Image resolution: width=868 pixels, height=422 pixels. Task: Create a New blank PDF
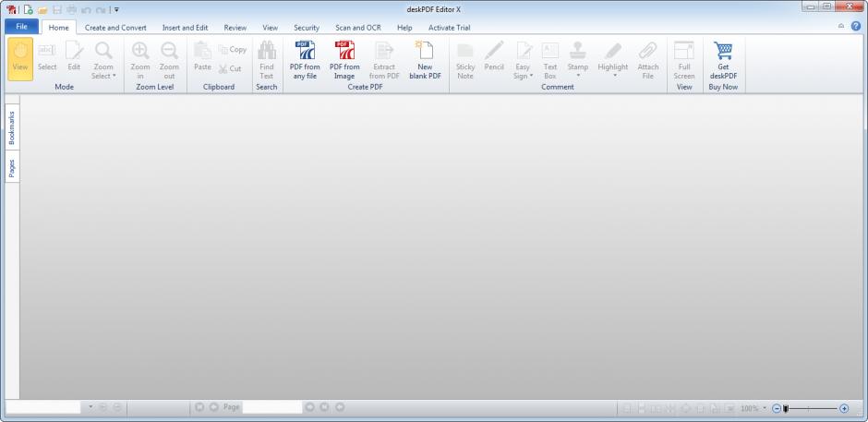(425, 59)
